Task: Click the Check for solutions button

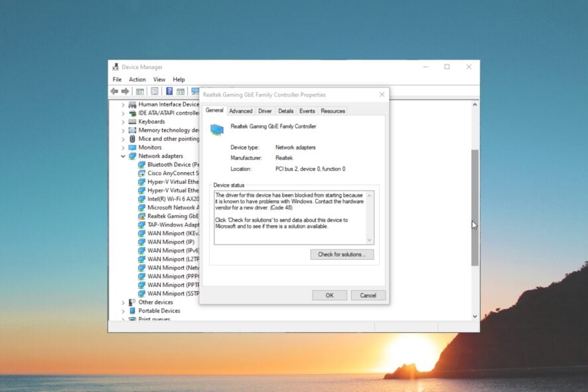Action: 342,254
